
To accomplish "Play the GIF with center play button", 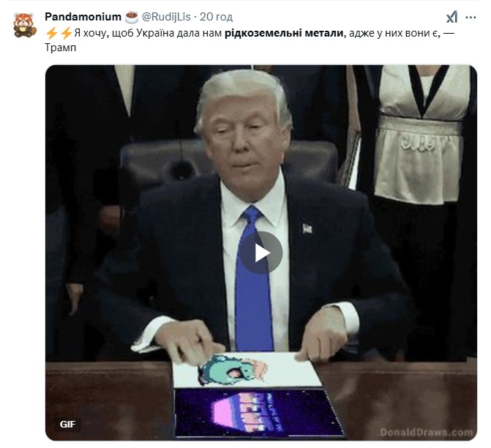I will coord(261,253).
